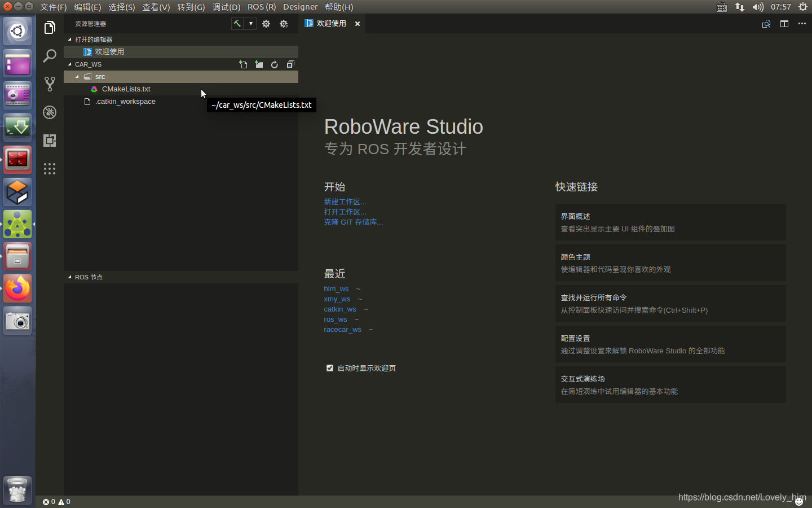The image size is (812, 508).
Task: Collapse the CAR_WS workspace section
Action: click(70, 64)
